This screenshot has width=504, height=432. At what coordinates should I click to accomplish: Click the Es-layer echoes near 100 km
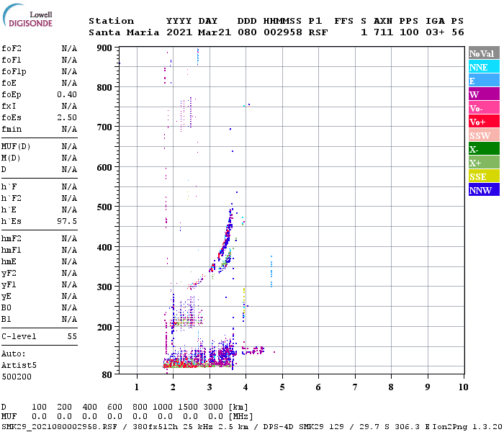click(x=199, y=364)
